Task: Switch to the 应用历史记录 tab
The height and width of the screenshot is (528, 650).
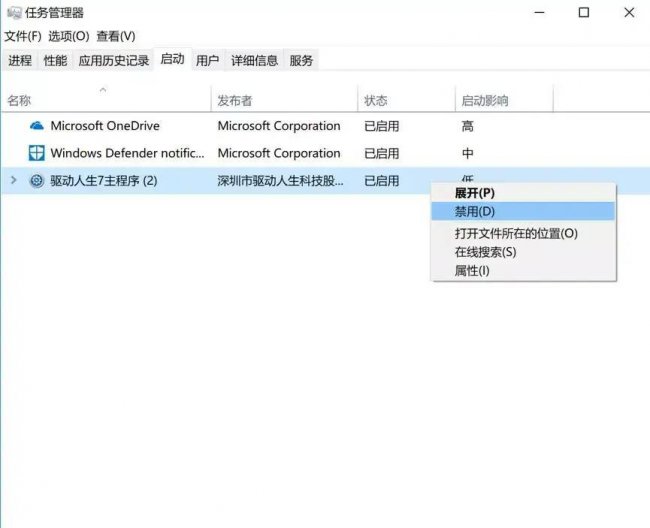Action: pos(114,61)
